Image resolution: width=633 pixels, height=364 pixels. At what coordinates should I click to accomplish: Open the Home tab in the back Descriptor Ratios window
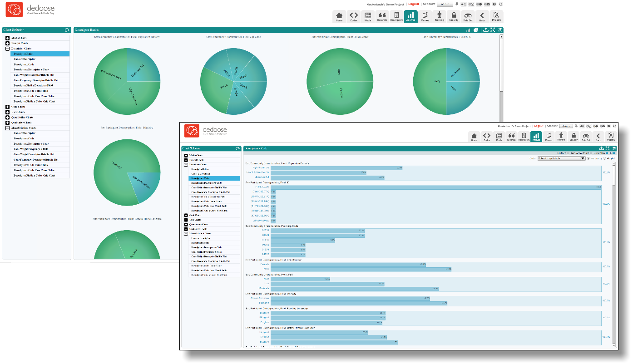pyautogui.click(x=339, y=16)
